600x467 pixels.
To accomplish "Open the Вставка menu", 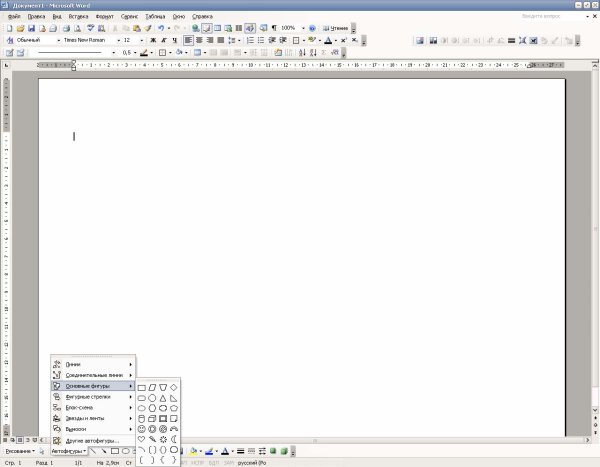I will click(78, 17).
